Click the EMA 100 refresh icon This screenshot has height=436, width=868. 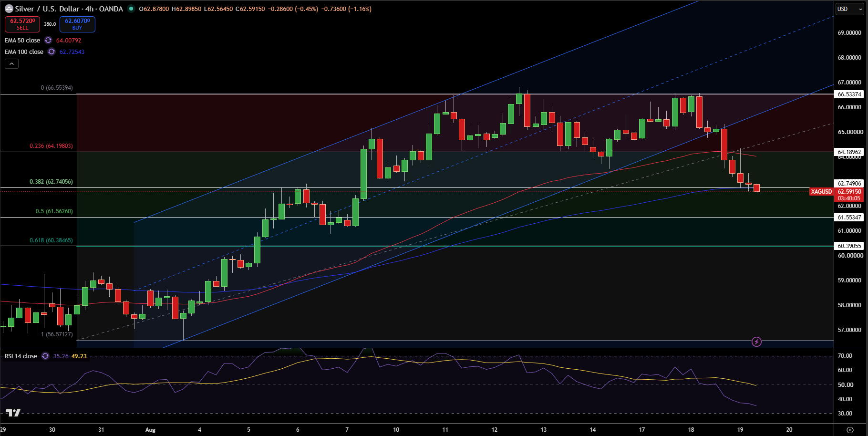[x=52, y=52]
